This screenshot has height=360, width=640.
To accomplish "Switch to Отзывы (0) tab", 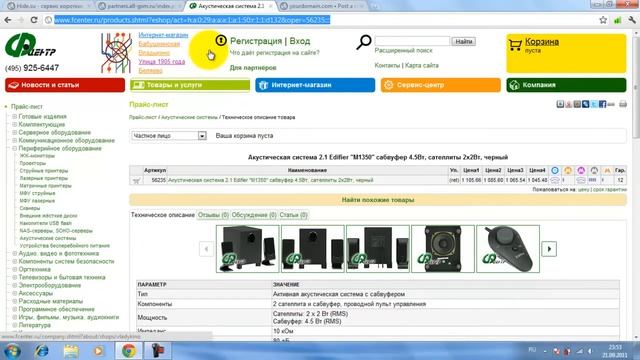I will point(213,215).
